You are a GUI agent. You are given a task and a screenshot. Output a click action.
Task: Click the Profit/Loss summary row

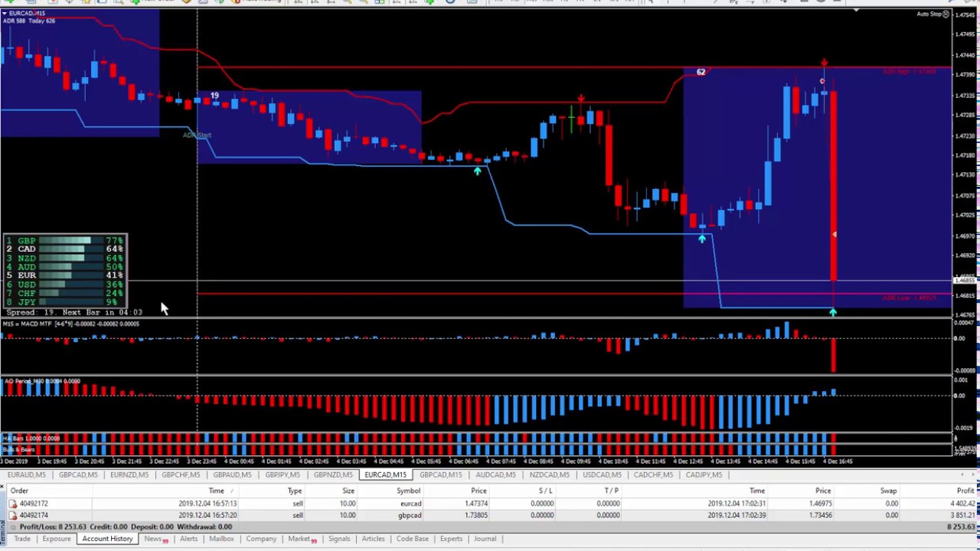490,527
